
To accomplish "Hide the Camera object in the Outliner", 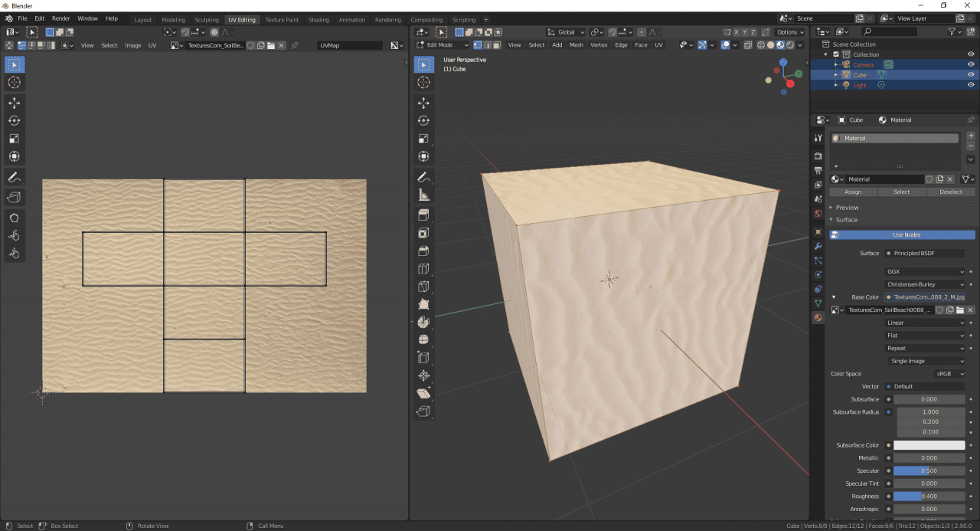I will point(971,64).
